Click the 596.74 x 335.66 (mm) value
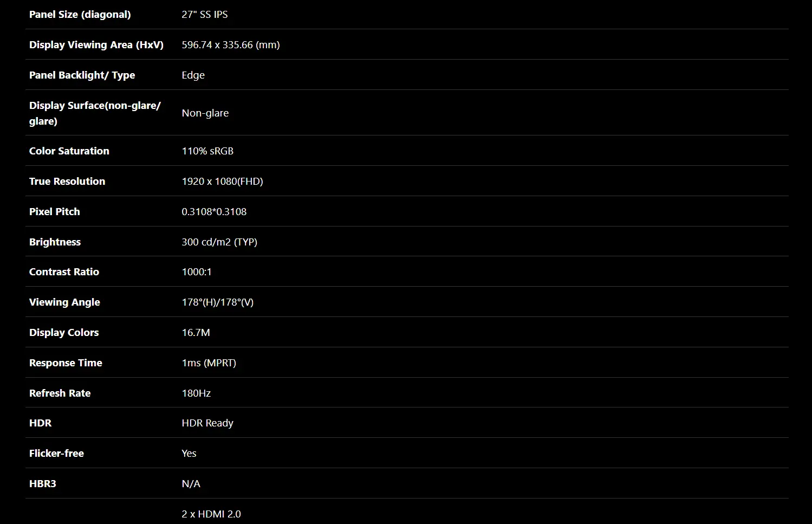 (x=230, y=45)
